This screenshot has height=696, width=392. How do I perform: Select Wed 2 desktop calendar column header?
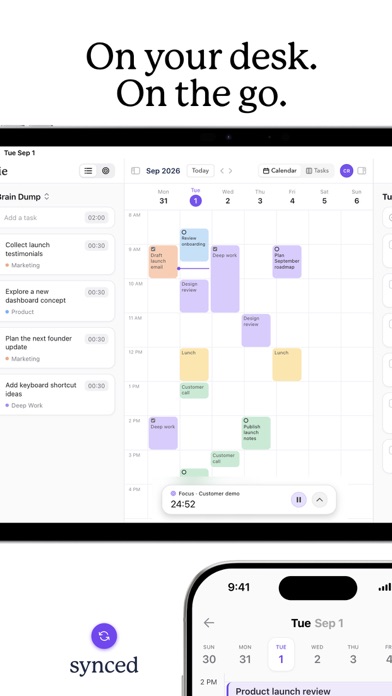(x=228, y=197)
